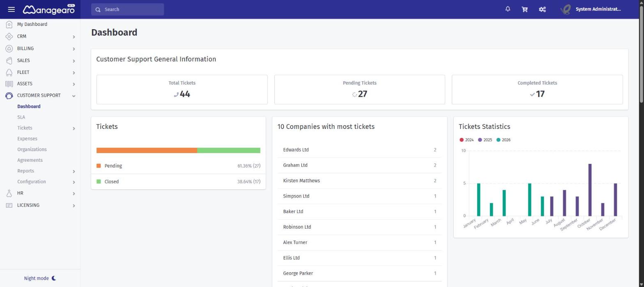Click the CRM sidebar icon
The height and width of the screenshot is (287, 644).
click(x=9, y=37)
